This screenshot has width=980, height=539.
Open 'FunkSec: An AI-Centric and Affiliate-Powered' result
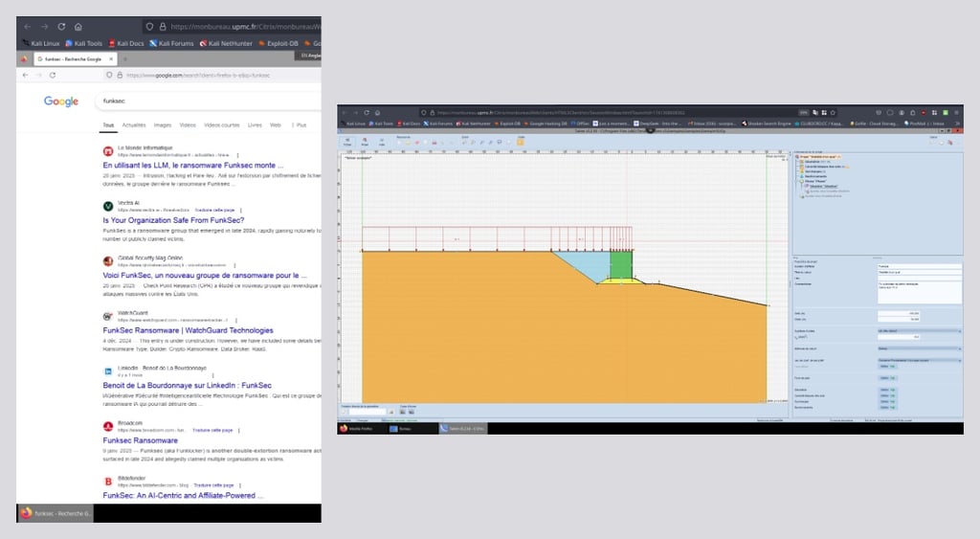[183, 495]
